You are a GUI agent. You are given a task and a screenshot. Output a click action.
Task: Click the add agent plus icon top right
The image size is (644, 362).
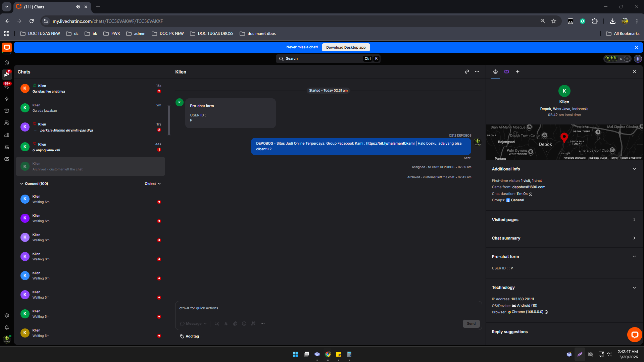tap(627, 59)
